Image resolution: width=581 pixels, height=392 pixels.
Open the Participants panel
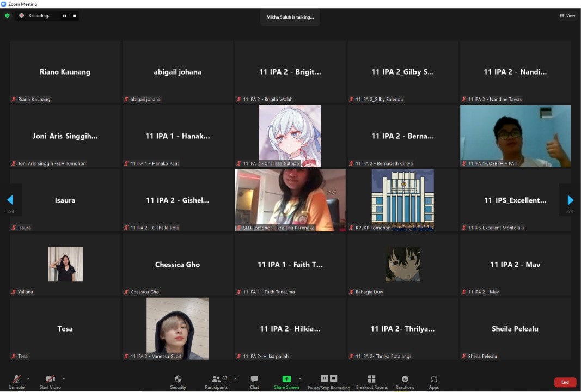coord(217,379)
